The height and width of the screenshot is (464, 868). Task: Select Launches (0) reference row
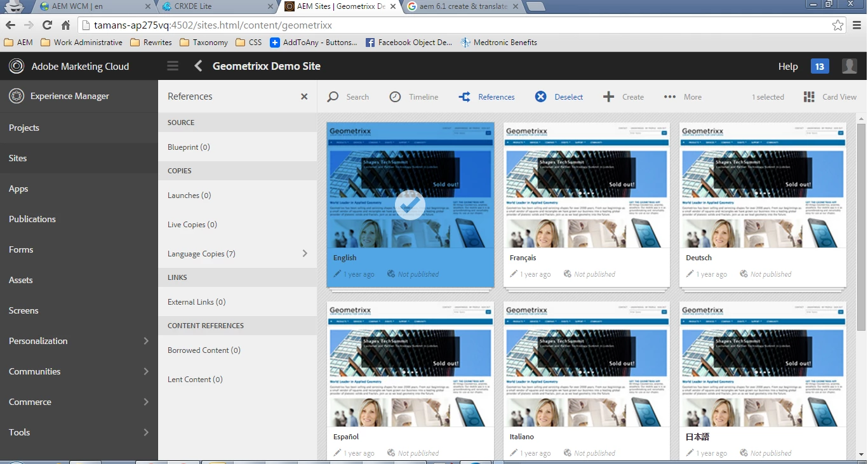tap(237, 195)
